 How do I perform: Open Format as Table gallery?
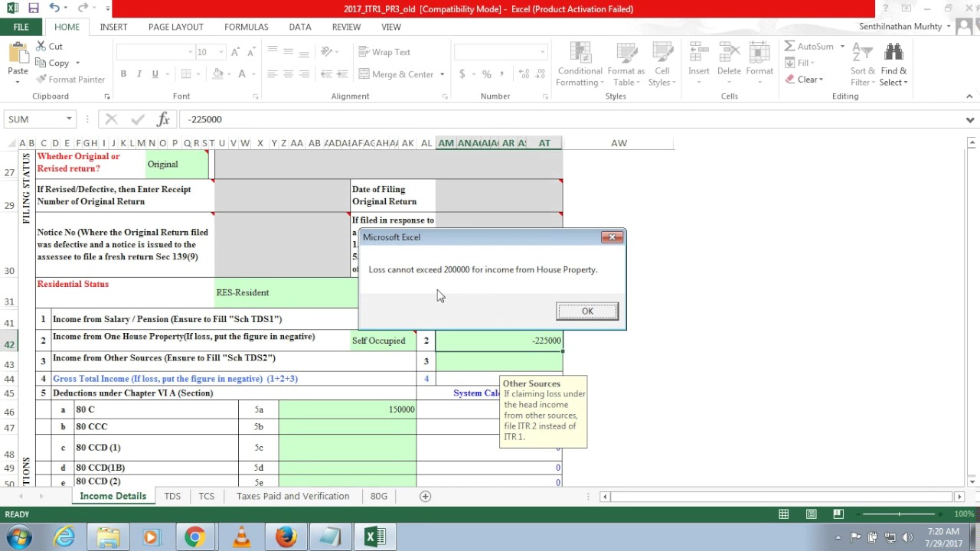[x=626, y=65]
